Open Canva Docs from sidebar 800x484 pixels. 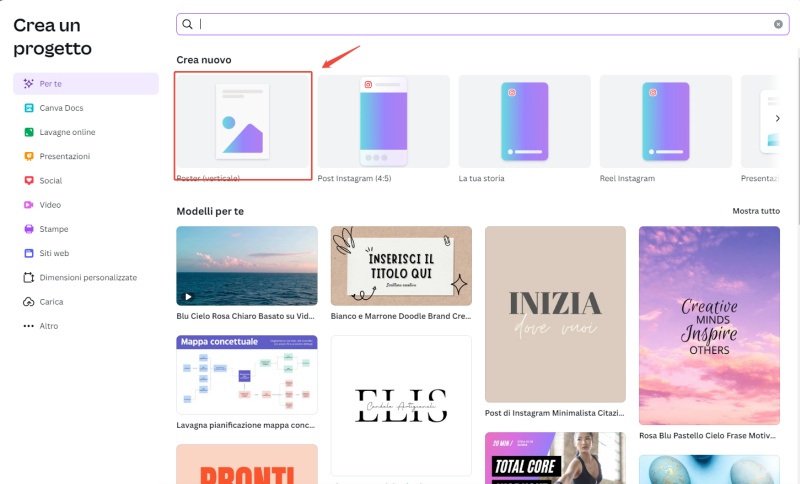click(x=60, y=107)
